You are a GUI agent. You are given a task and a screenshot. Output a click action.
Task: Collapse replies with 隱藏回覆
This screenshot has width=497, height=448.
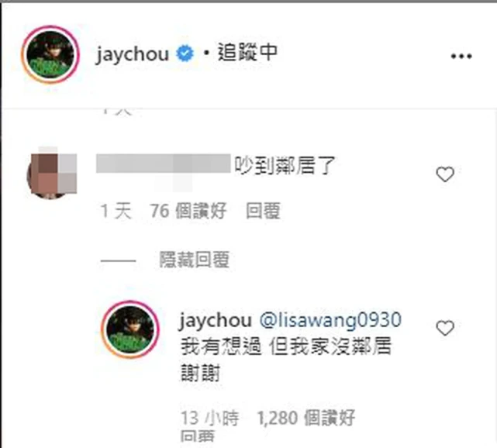point(194,260)
